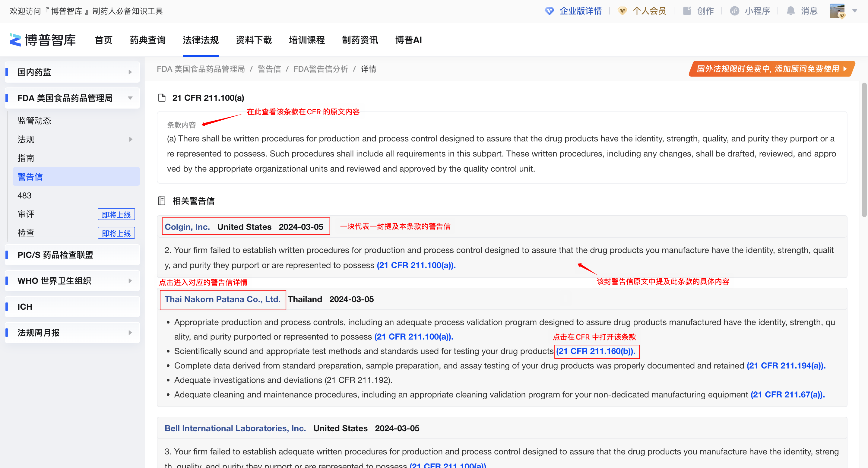Viewport: 868px width, 468px height.
Task: Click breadcrumb FDA 美国食品药品管理局
Action: tap(201, 69)
